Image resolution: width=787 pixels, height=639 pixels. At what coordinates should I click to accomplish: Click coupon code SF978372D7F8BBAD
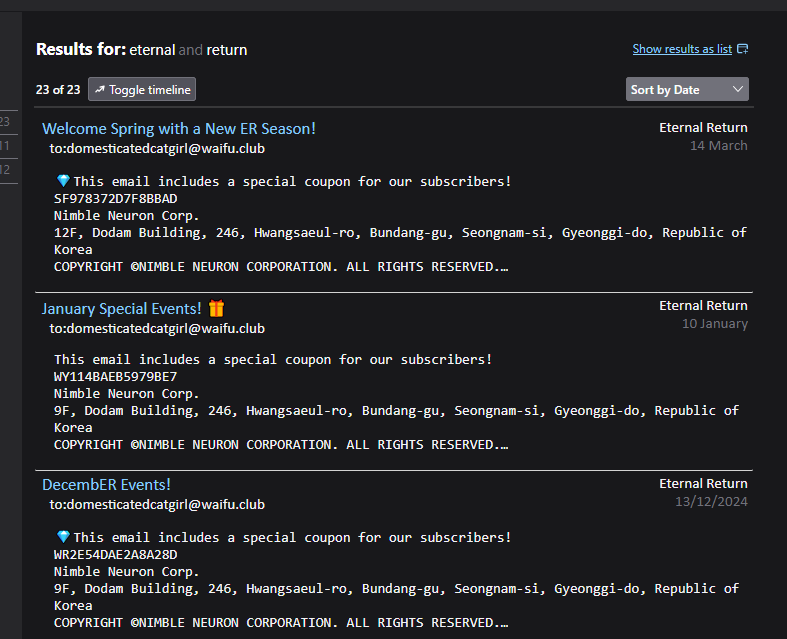[115, 199]
